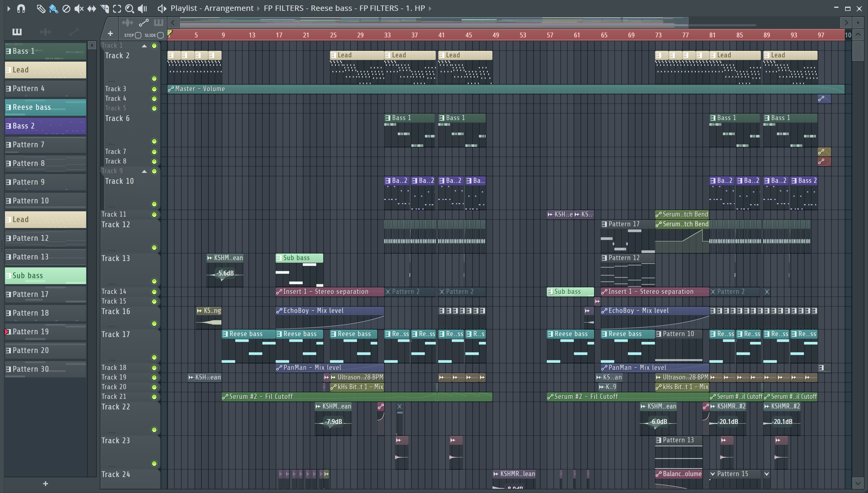Enable the STEP checkbox

point(138,35)
